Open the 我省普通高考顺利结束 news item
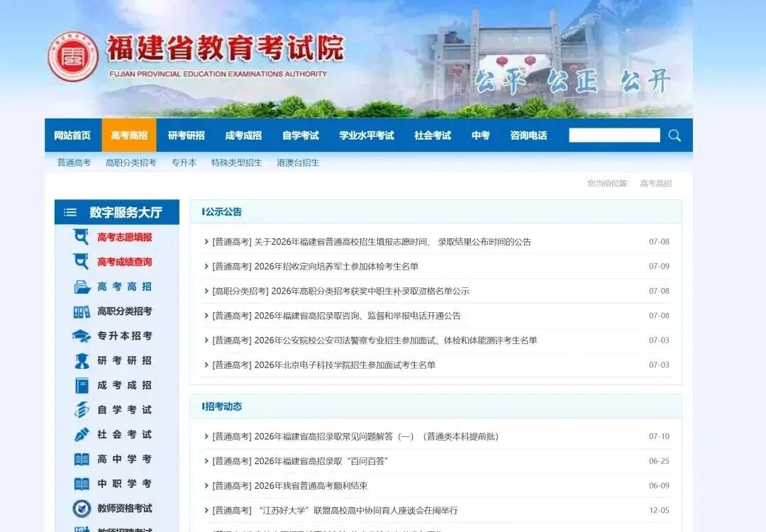Viewport: 766px width, 532px height. (289, 486)
